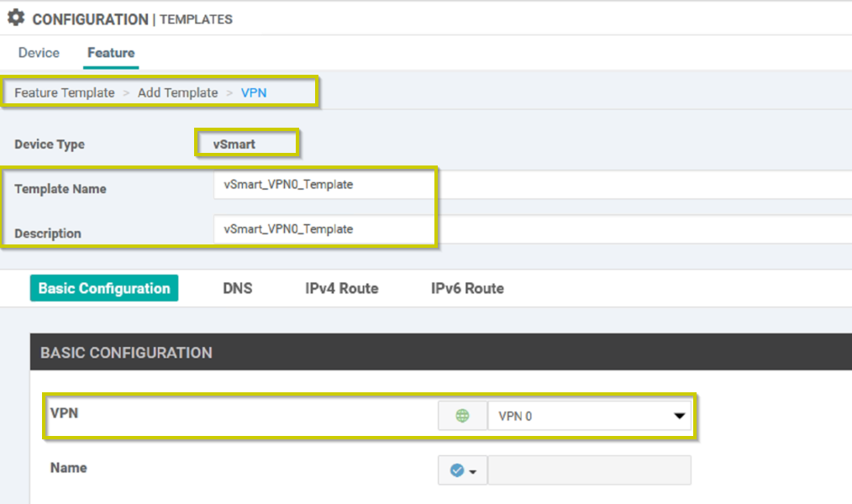Click the Name field label

click(x=68, y=468)
